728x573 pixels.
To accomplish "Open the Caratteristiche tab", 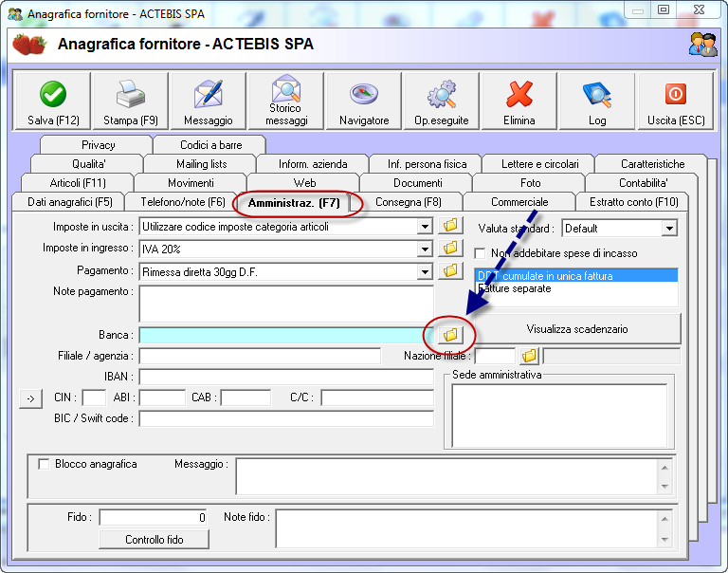I will pyautogui.click(x=653, y=164).
